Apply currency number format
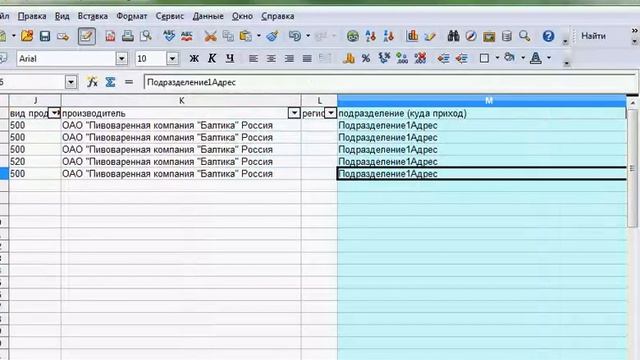This screenshot has height=360, width=640. 348,58
